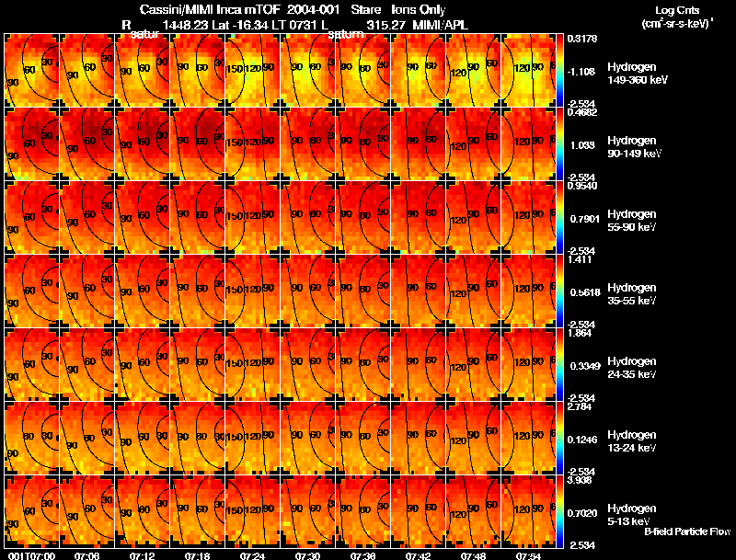Select the 35-55 keV image at 07:48

tap(473, 291)
